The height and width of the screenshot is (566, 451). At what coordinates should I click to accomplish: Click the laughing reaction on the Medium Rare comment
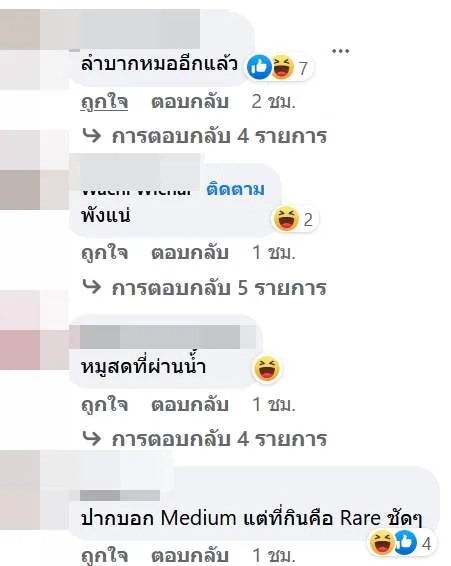click(x=382, y=543)
